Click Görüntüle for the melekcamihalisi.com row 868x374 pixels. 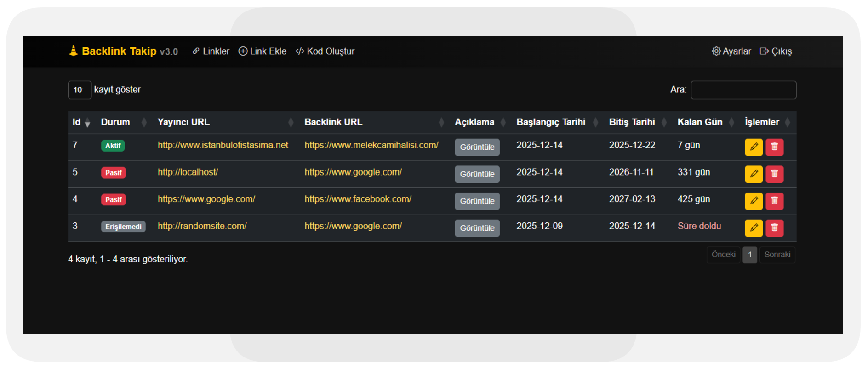coord(477,147)
